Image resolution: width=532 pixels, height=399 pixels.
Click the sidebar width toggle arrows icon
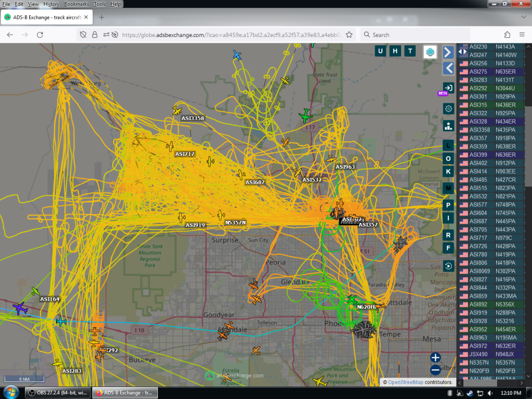point(462,51)
